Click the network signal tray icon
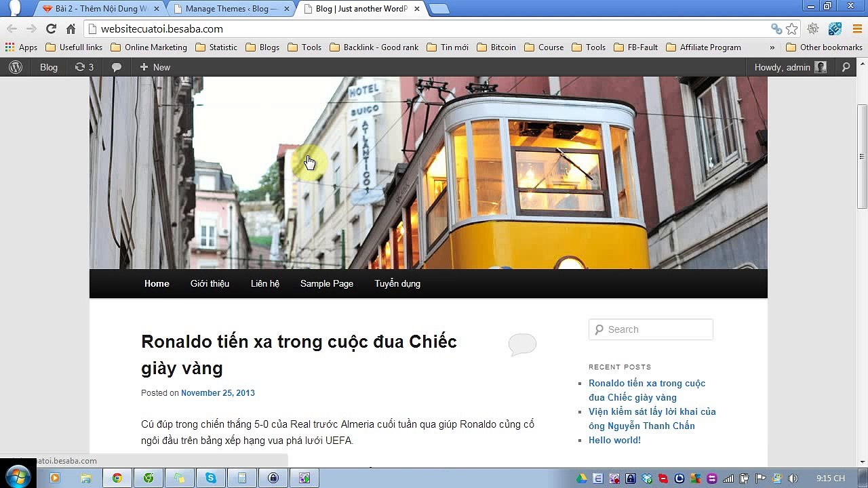868x488 pixels. (x=728, y=479)
